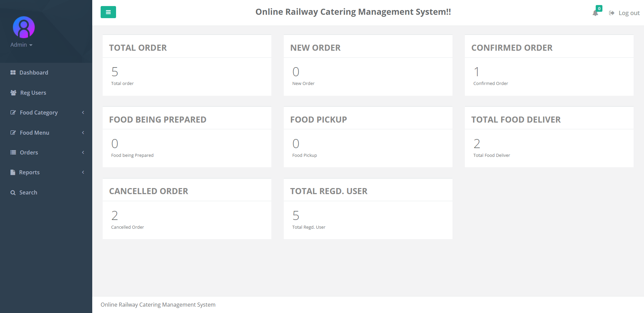Select the Reg Users icon
Screen dimensions: 644x313
tap(13, 93)
